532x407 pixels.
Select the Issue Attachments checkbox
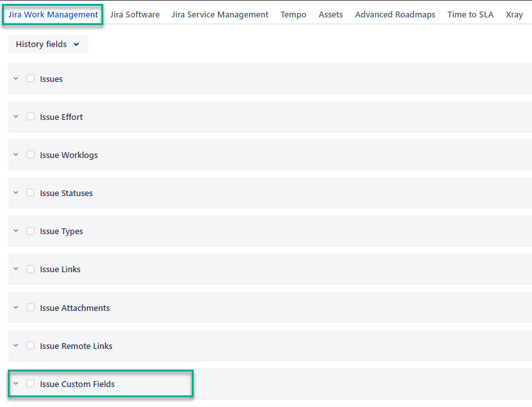[30, 308]
